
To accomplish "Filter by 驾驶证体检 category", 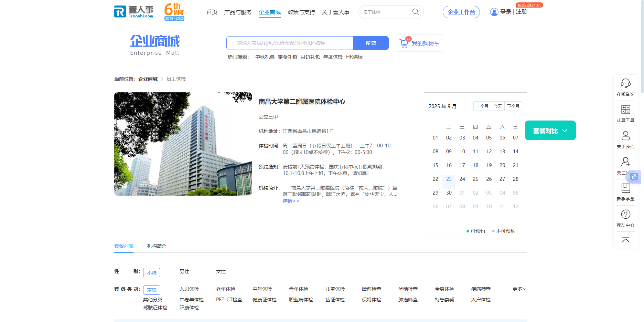I will click(155, 308).
